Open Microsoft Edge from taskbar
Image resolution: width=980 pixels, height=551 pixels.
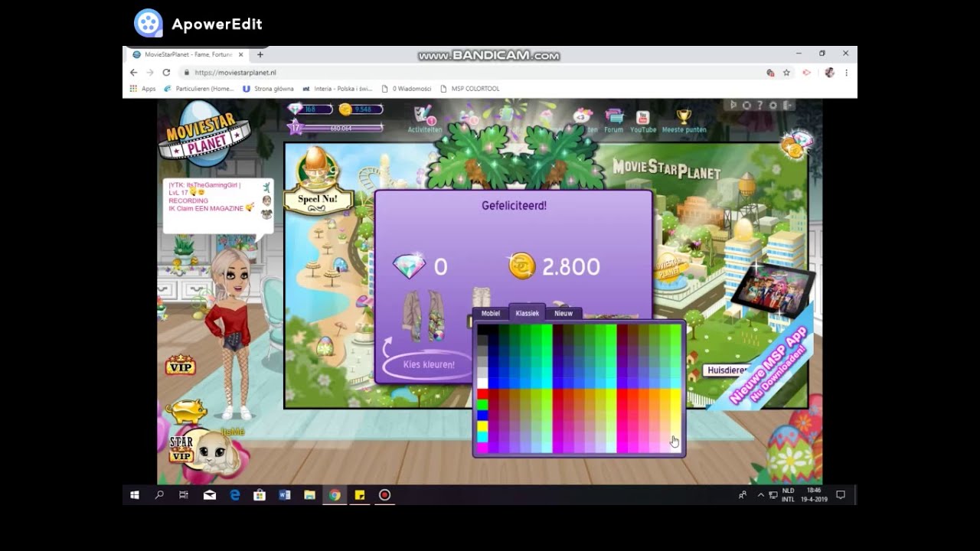click(x=235, y=495)
